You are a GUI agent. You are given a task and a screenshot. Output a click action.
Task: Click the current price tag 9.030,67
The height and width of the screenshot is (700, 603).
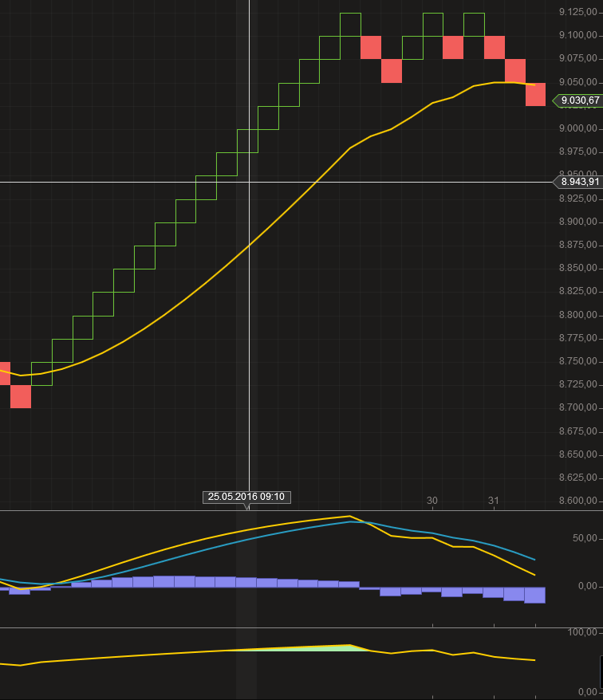tap(579, 100)
